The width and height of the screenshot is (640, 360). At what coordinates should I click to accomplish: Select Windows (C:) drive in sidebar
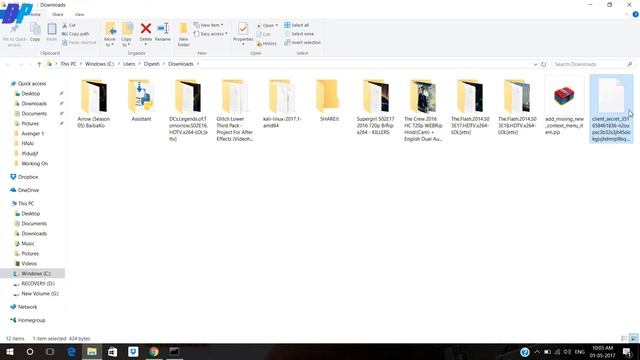pyautogui.click(x=33, y=273)
